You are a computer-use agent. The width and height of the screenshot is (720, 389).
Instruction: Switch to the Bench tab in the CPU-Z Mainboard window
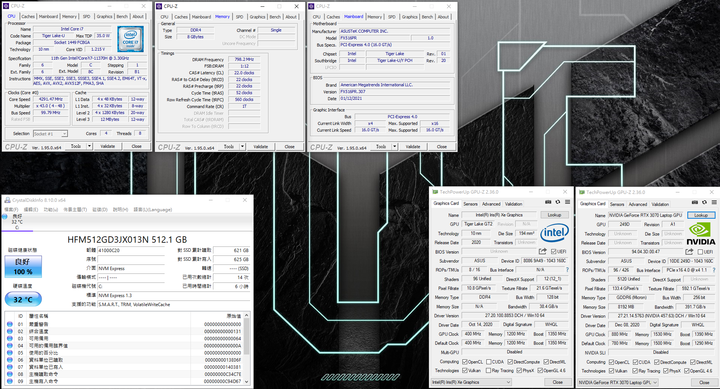pyautogui.click(x=427, y=17)
